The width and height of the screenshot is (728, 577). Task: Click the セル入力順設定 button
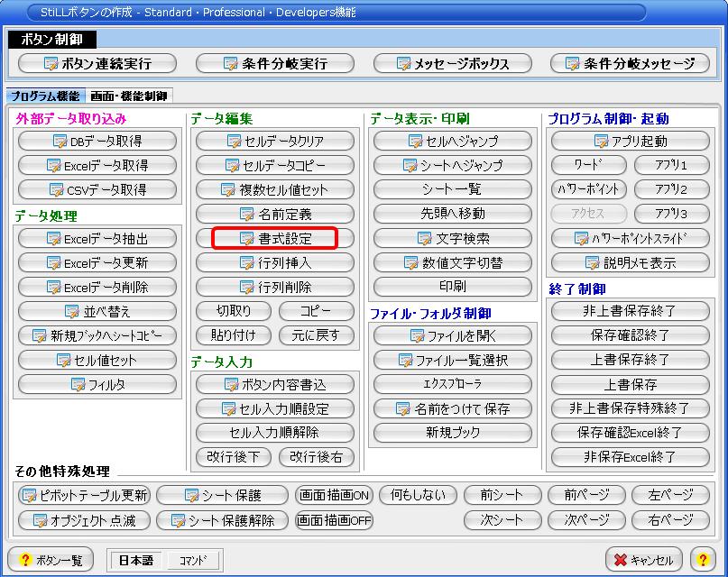point(275,408)
